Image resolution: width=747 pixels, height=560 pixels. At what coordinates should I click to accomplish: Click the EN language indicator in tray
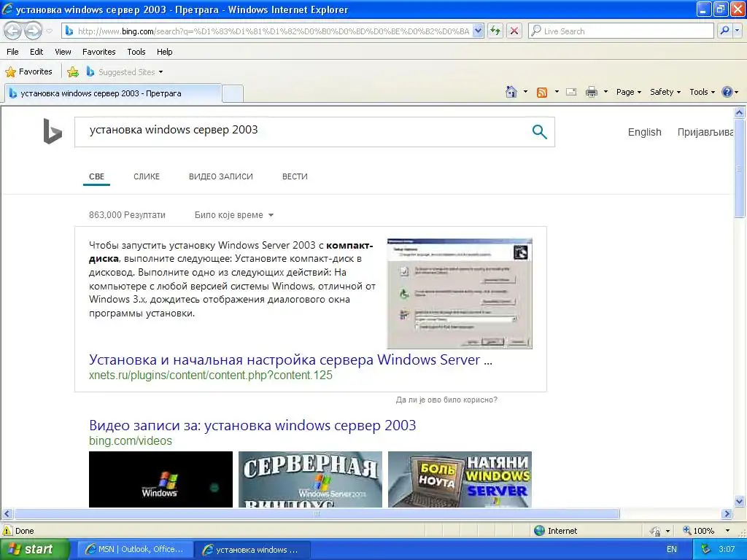click(x=672, y=550)
